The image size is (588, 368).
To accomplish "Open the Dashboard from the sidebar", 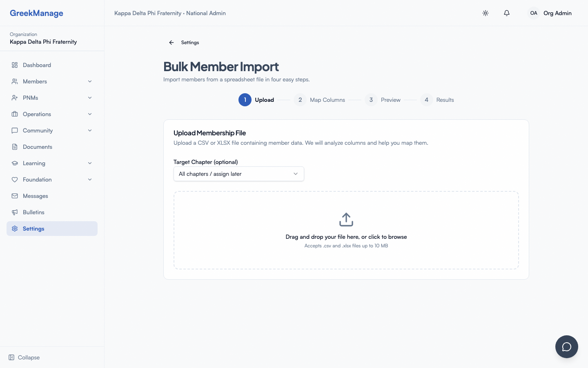I will [37, 65].
